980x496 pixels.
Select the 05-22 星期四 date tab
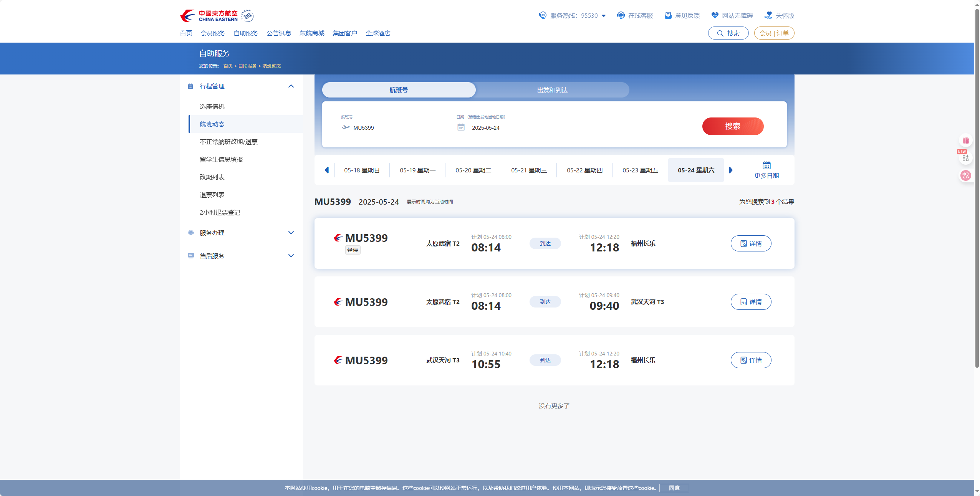(x=584, y=170)
